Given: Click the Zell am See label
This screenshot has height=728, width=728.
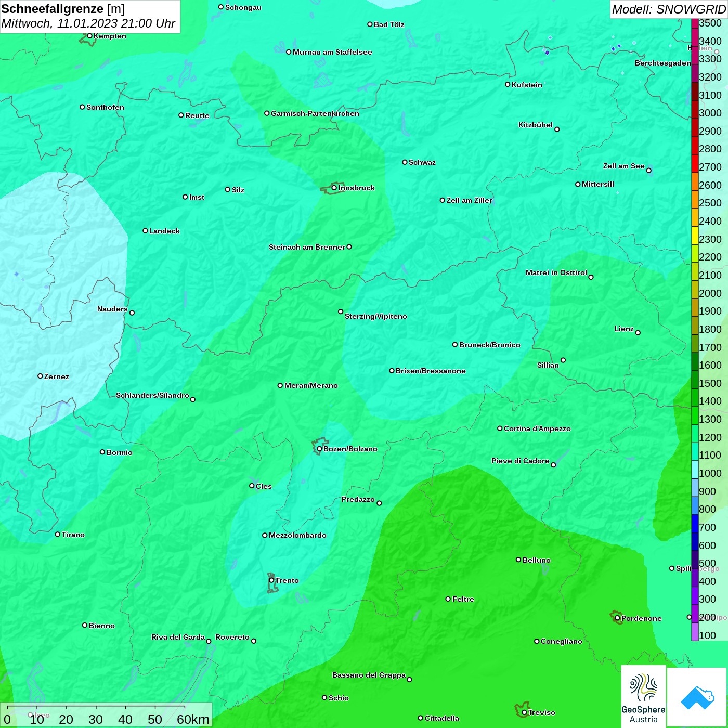Looking at the screenshot, I should [x=624, y=166].
